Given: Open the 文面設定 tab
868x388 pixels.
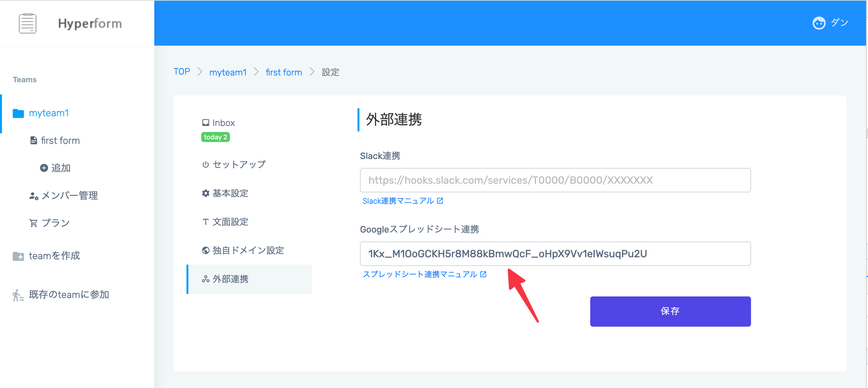Looking at the screenshot, I should tap(230, 222).
